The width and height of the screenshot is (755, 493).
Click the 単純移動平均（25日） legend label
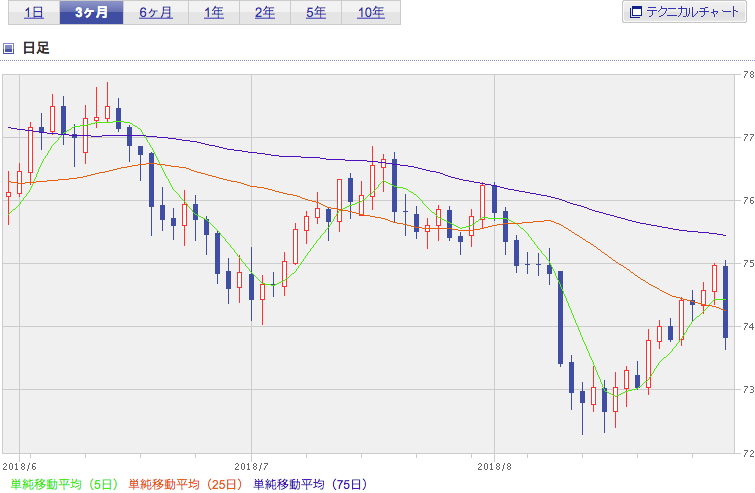coord(185,484)
